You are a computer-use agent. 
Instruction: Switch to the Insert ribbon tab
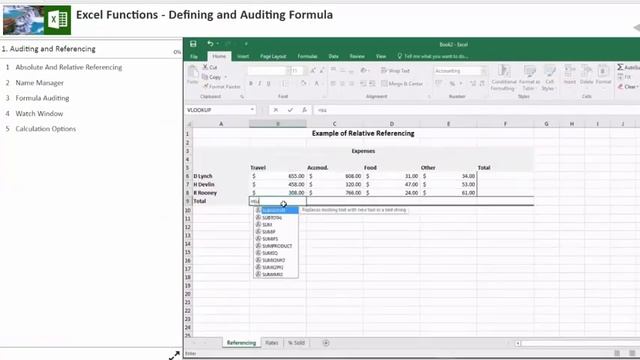(x=243, y=56)
